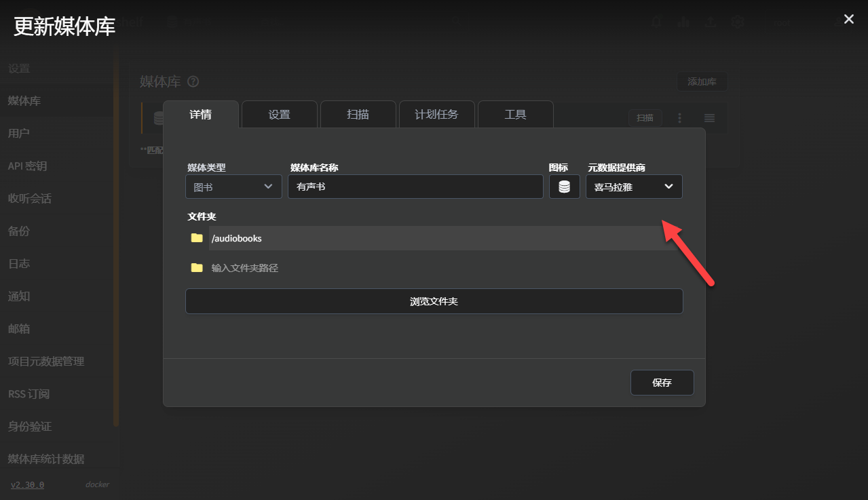Image resolution: width=868 pixels, height=500 pixels.
Task: Click the 媒体库名称 field containing 有声书
Action: 415,186
